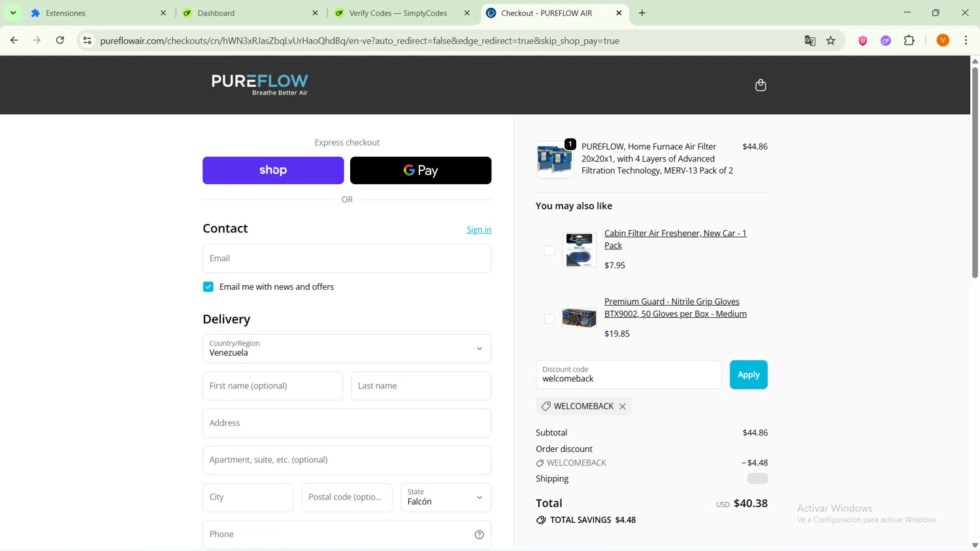980x551 pixels.
Task: Go back to previous page
Action: 14,40
